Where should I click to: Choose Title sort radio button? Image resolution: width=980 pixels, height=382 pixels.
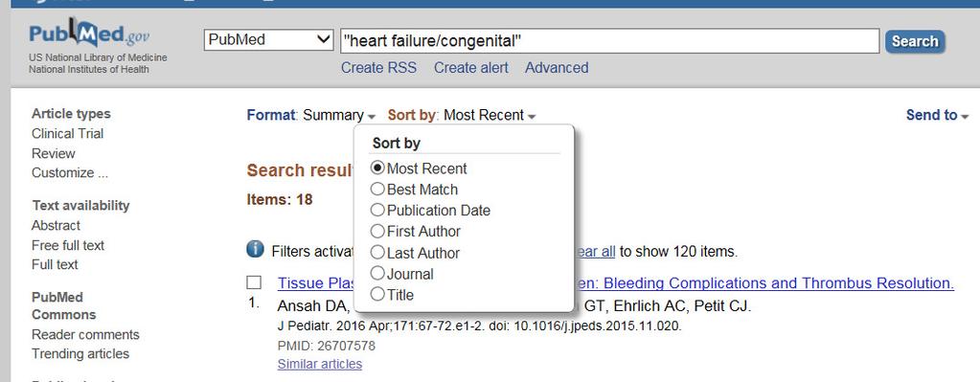click(x=377, y=294)
